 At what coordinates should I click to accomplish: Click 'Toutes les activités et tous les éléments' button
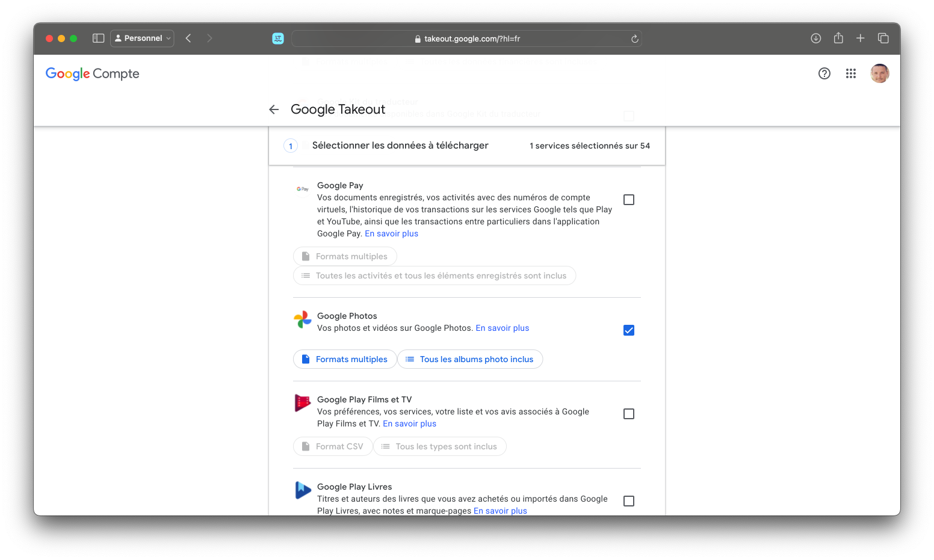(x=435, y=275)
